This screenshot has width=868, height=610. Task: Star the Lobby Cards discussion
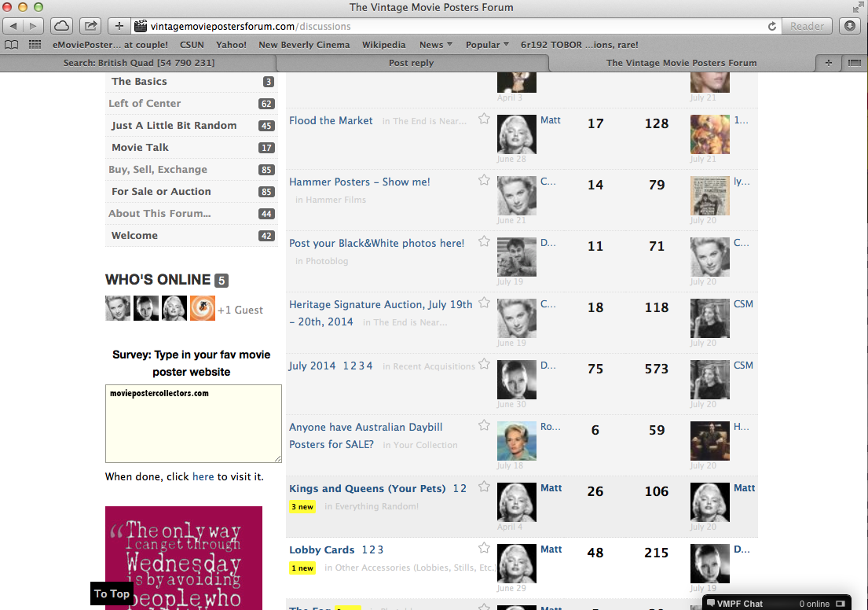point(484,548)
